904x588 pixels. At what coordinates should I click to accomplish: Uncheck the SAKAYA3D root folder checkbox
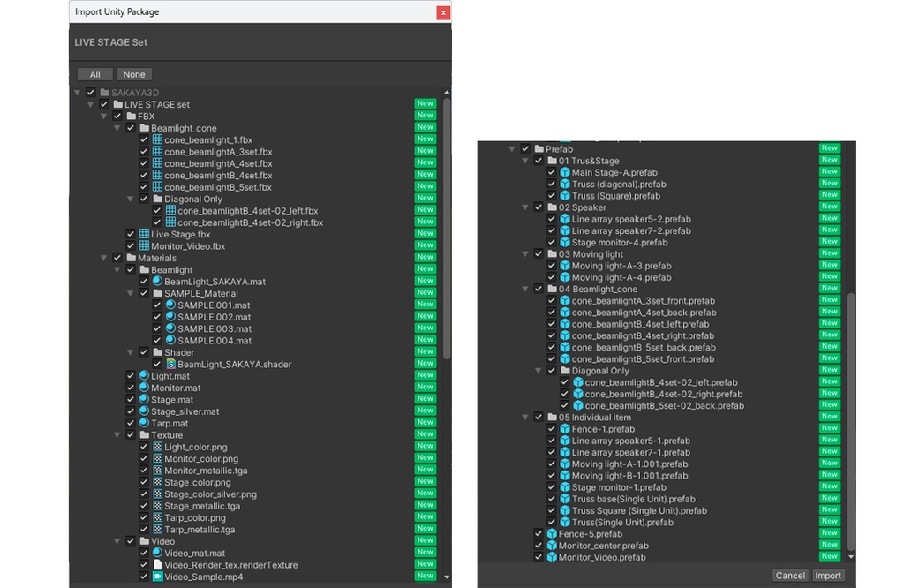point(91,92)
